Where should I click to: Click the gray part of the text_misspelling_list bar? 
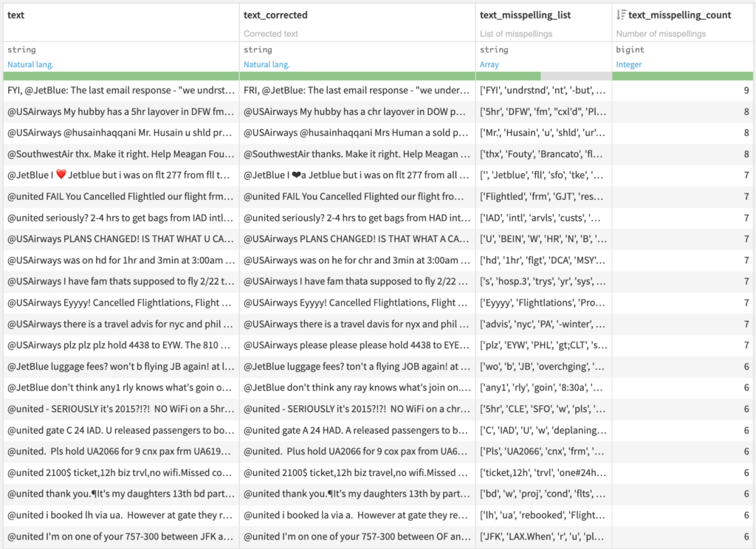coord(576,76)
